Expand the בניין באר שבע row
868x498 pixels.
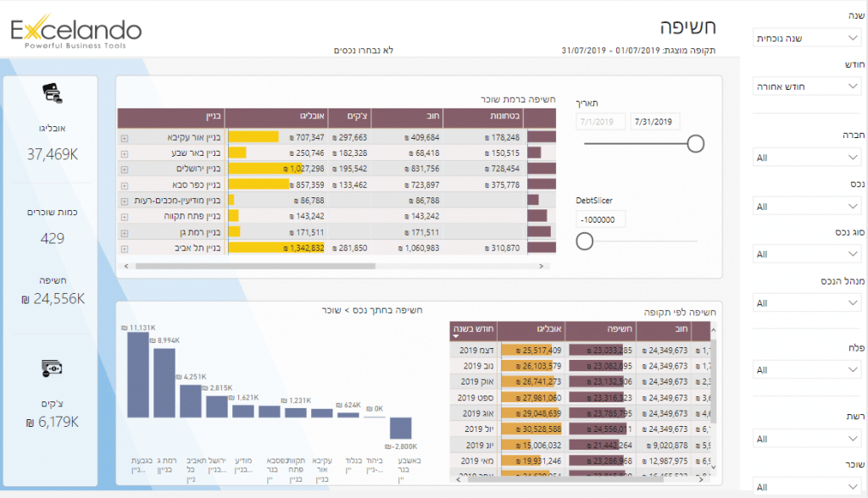coord(125,153)
